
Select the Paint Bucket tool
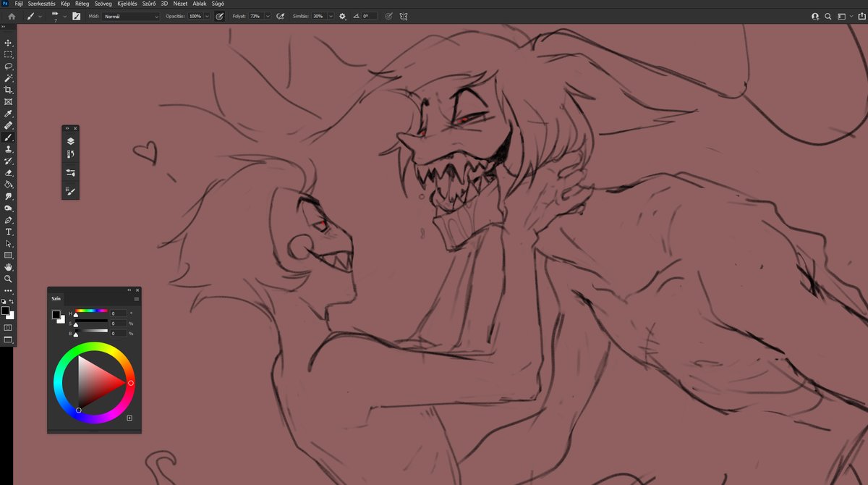(x=9, y=185)
